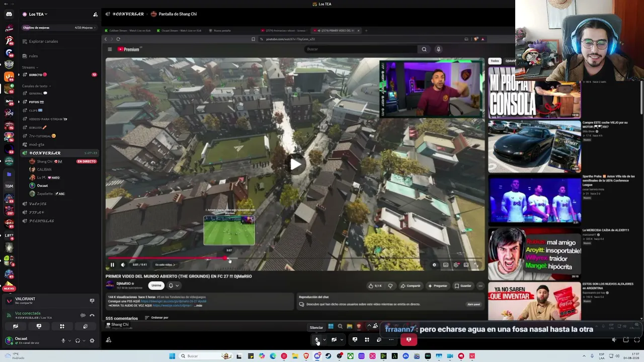Mute microphone in the call control bar
Image resolution: width=644 pixels, height=362 pixels.
(x=317, y=339)
